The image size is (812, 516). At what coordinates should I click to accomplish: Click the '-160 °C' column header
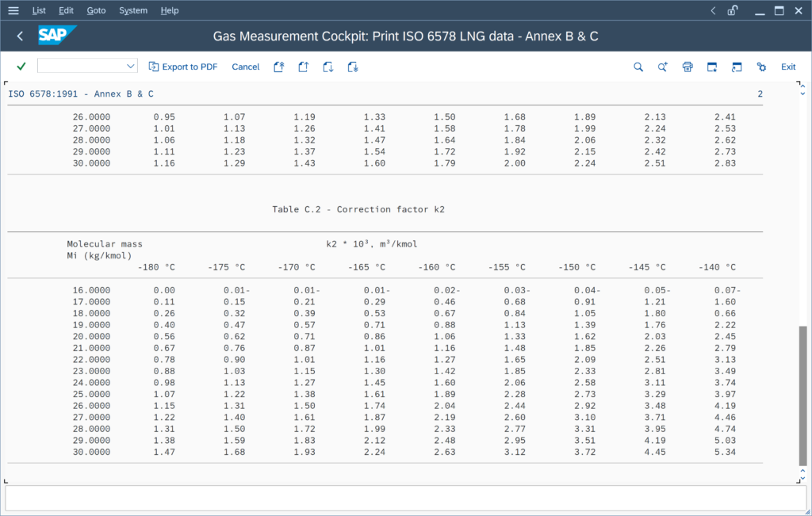tap(437, 267)
